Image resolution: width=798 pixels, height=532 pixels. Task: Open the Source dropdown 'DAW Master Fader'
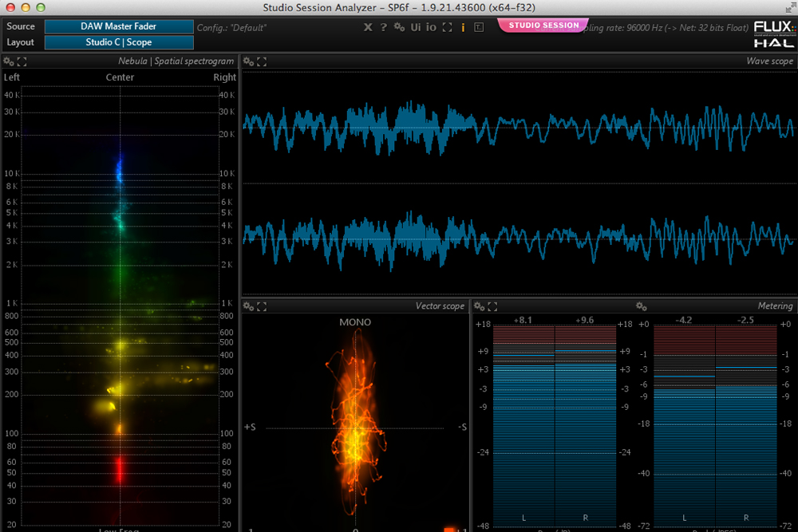119,26
